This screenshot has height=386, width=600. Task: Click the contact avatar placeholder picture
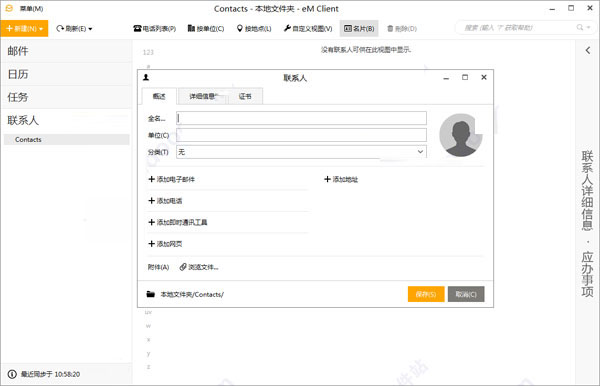click(461, 135)
